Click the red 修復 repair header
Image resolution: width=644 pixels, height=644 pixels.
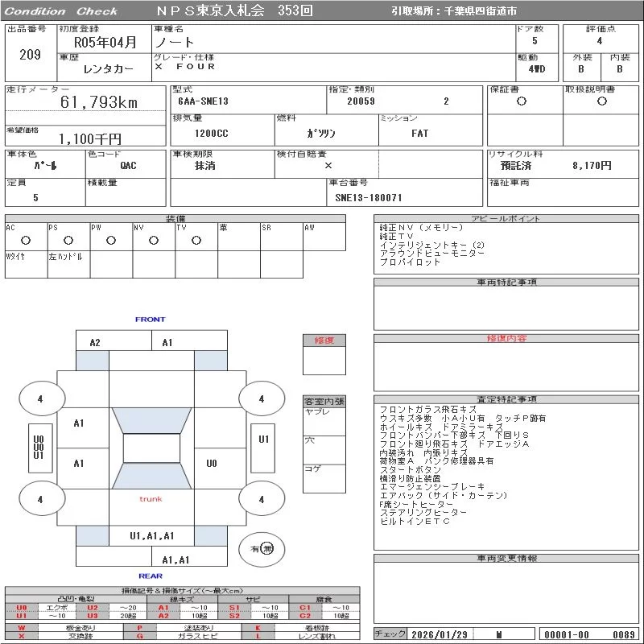point(324,341)
